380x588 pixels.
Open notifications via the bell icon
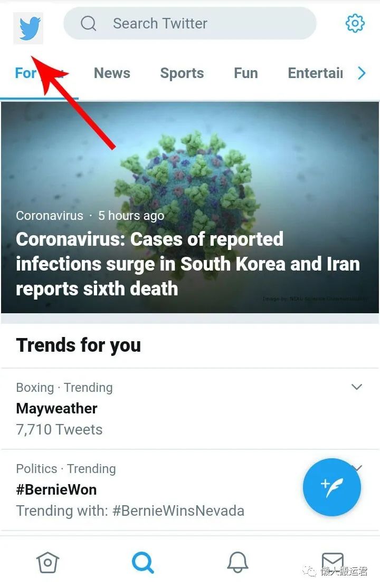237,562
